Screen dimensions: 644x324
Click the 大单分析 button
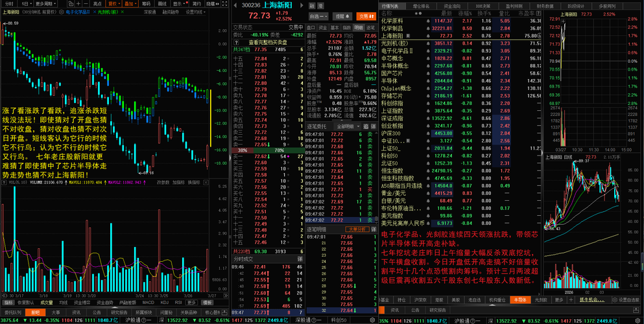[357, 229]
